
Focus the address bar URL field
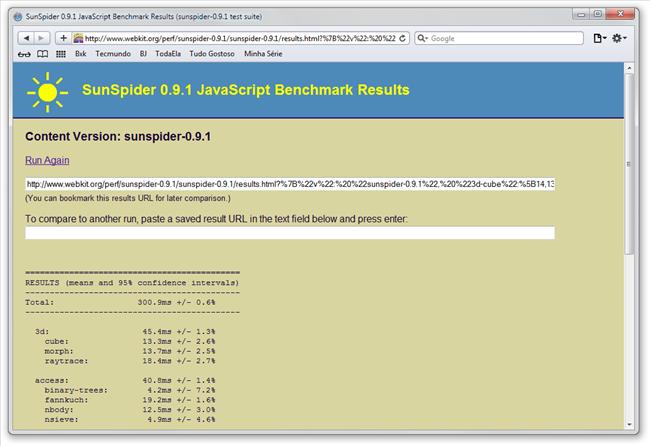tap(240, 38)
